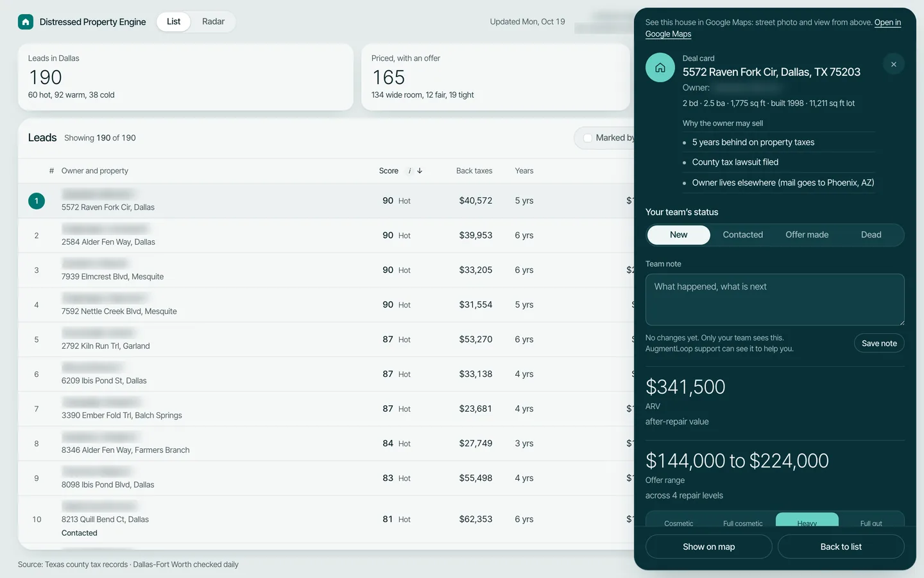The width and height of the screenshot is (924, 578).
Task: Click the green number 1 rank badge
Action: coord(37,201)
